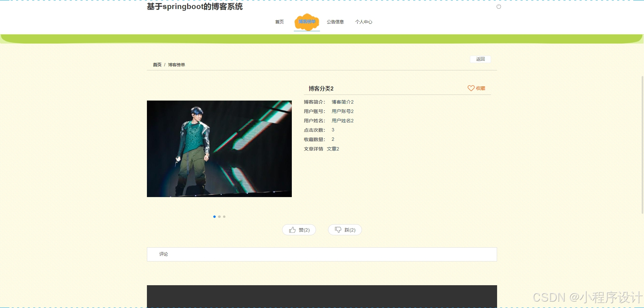Click the 博客简介2 value text
Viewport: 644px width, 308px height.
[342, 102]
